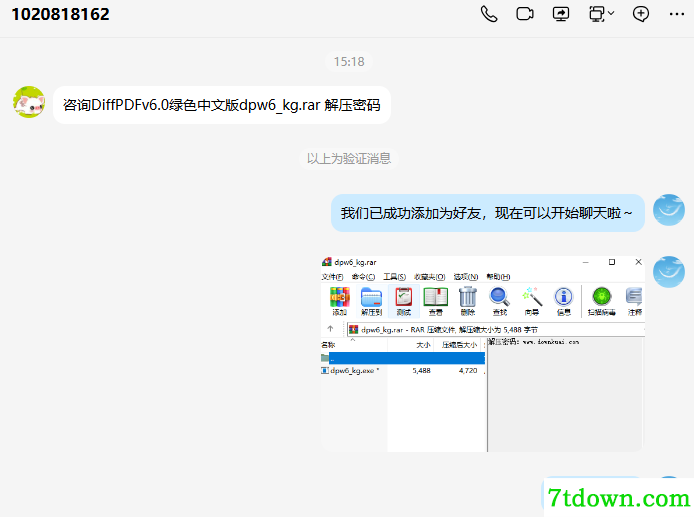Open 文件(F) menu in WinRAR image
The height and width of the screenshot is (517, 694).
pyautogui.click(x=332, y=277)
